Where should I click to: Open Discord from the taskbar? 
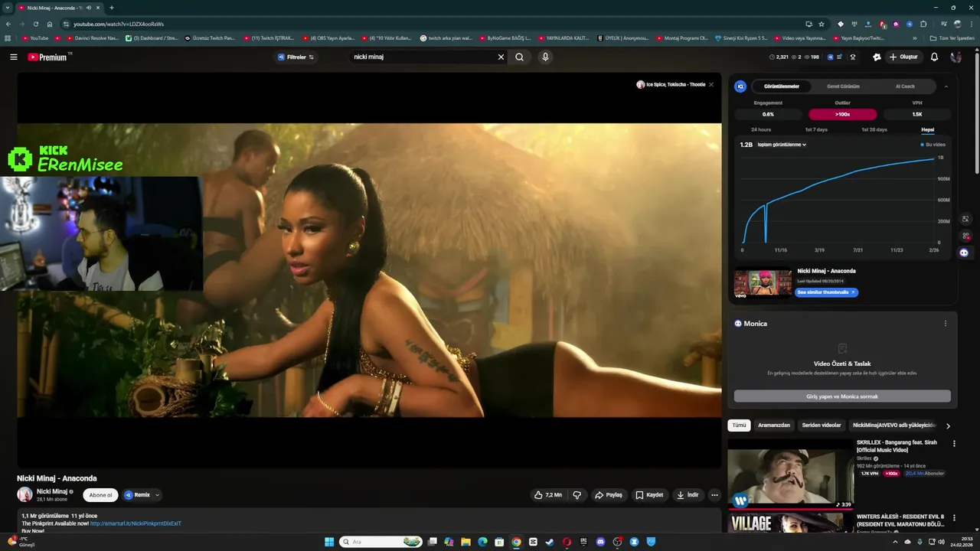click(x=600, y=542)
